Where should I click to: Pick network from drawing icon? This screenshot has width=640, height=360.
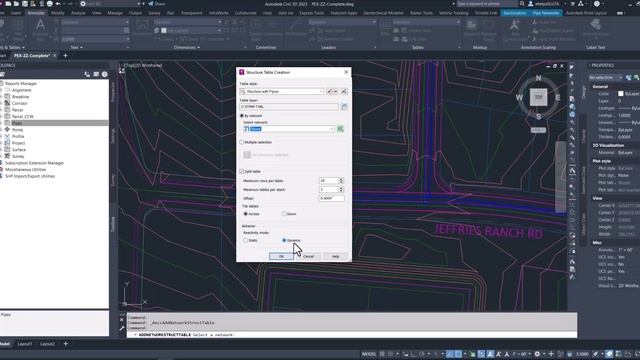pos(340,129)
